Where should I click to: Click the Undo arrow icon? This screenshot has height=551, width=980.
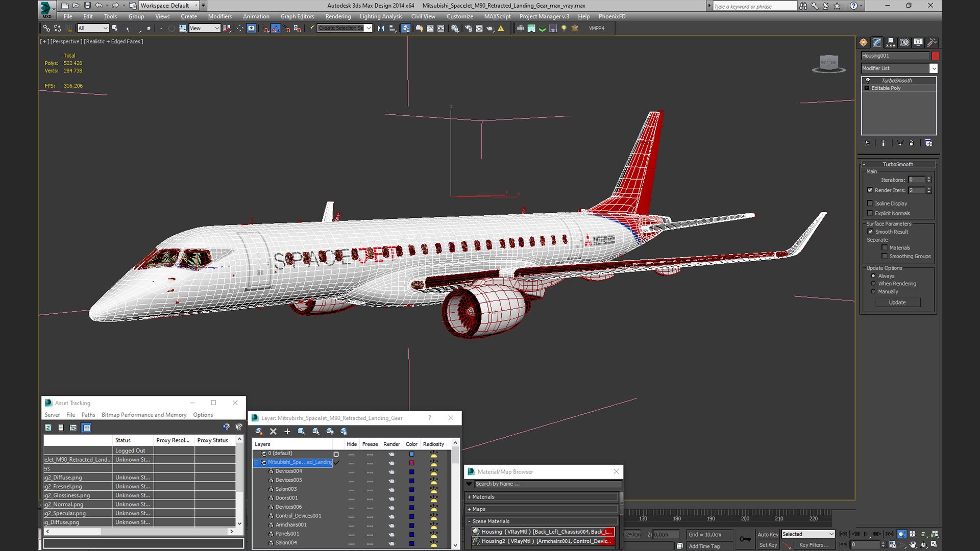(x=99, y=6)
